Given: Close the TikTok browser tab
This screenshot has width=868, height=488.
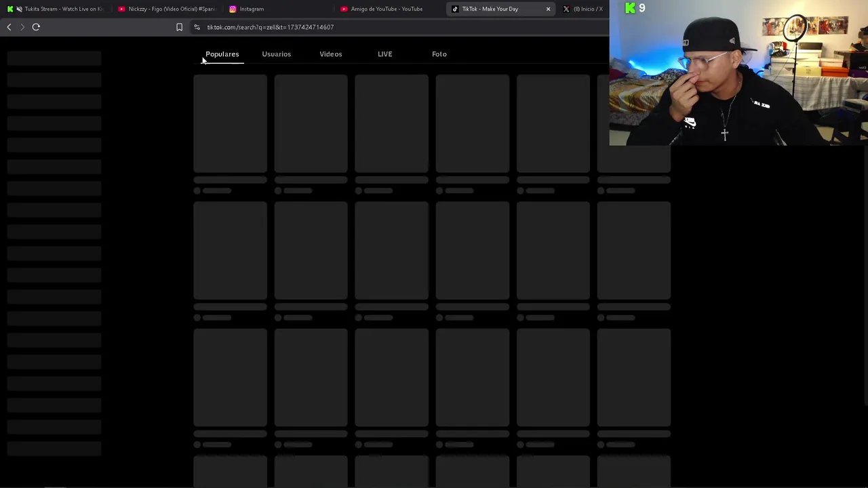Looking at the screenshot, I should coord(548,9).
